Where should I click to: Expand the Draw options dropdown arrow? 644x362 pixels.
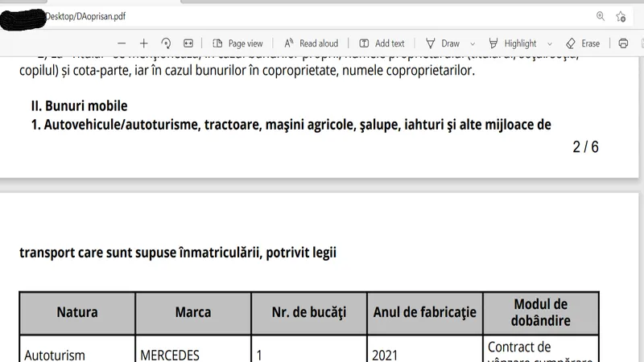coord(473,44)
